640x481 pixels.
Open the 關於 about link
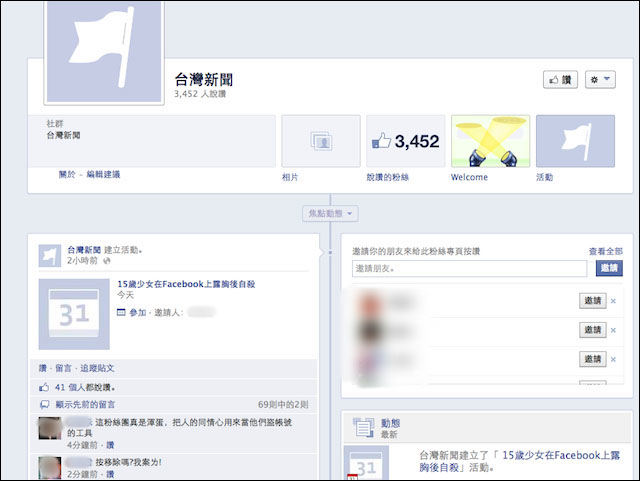coord(67,174)
